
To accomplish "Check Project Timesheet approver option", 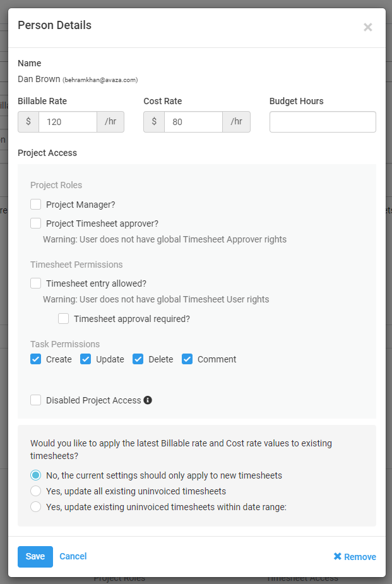I will (x=36, y=223).
